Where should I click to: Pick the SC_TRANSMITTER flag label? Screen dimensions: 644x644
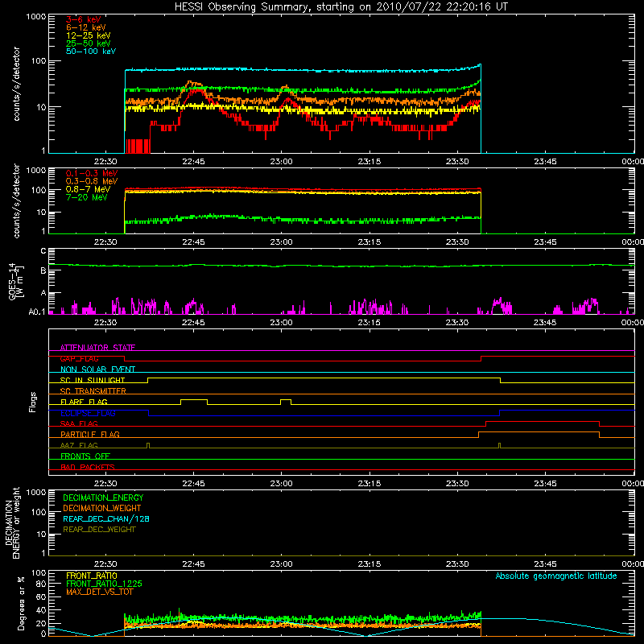point(93,390)
